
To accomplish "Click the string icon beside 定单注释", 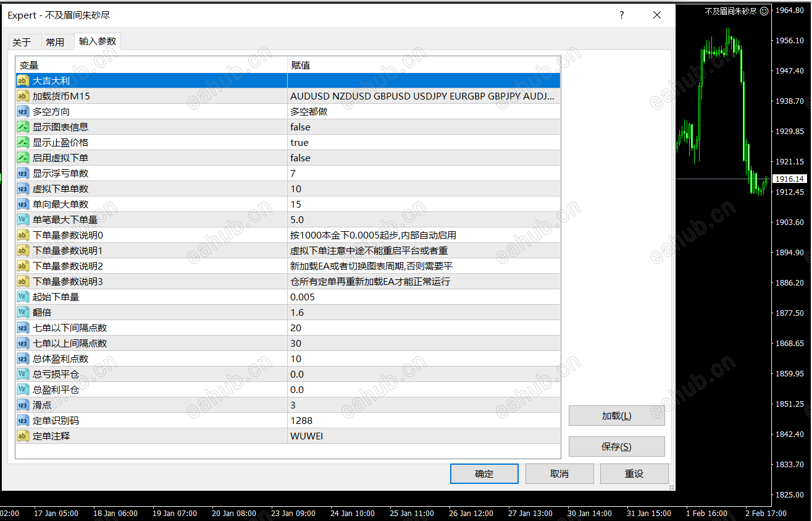I will (x=23, y=436).
